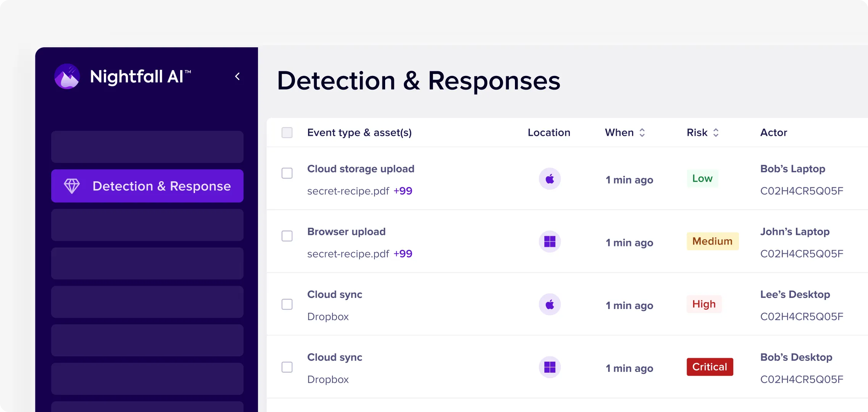Click the placeholder item above Detection & Response
Viewport: 868px width, 412px height.
[x=147, y=147]
